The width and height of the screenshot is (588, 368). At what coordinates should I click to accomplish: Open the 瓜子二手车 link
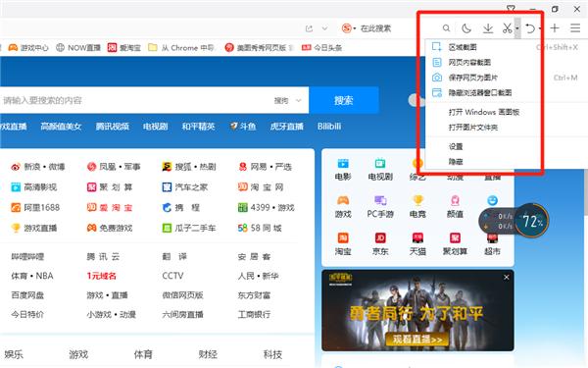pyautogui.click(x=189, y=228)
